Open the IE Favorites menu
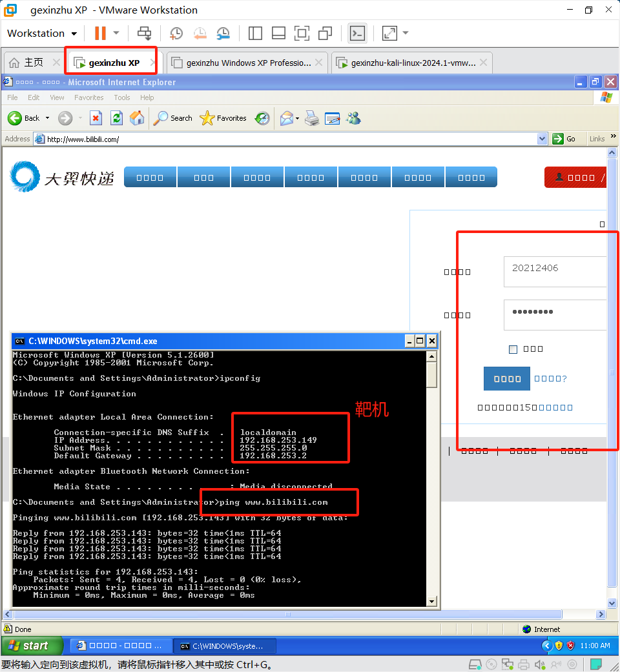 click(x=88, y=97)
